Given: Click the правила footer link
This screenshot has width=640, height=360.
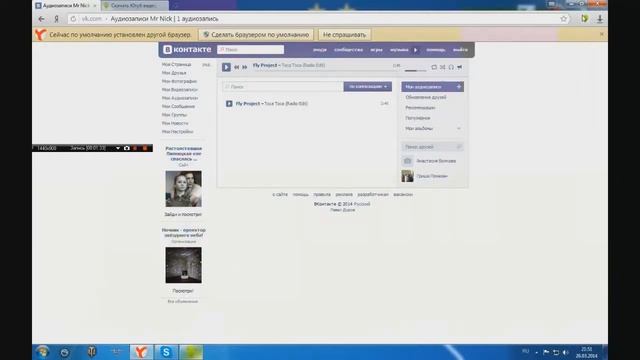Looking at the screenshot, I should pos(322,194).
